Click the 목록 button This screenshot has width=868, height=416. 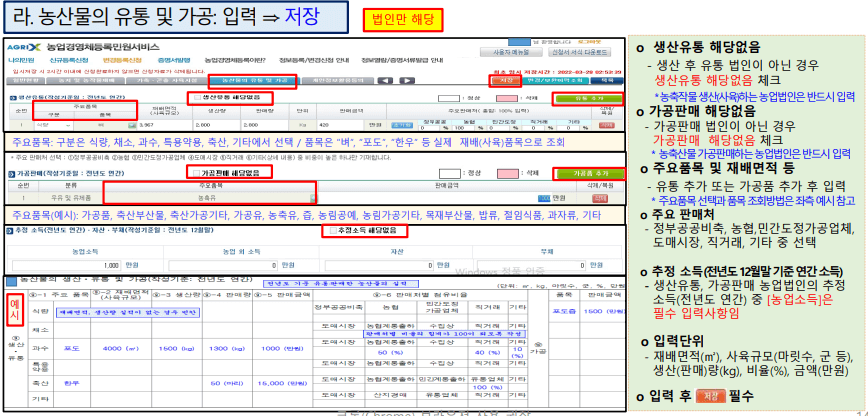607,80
